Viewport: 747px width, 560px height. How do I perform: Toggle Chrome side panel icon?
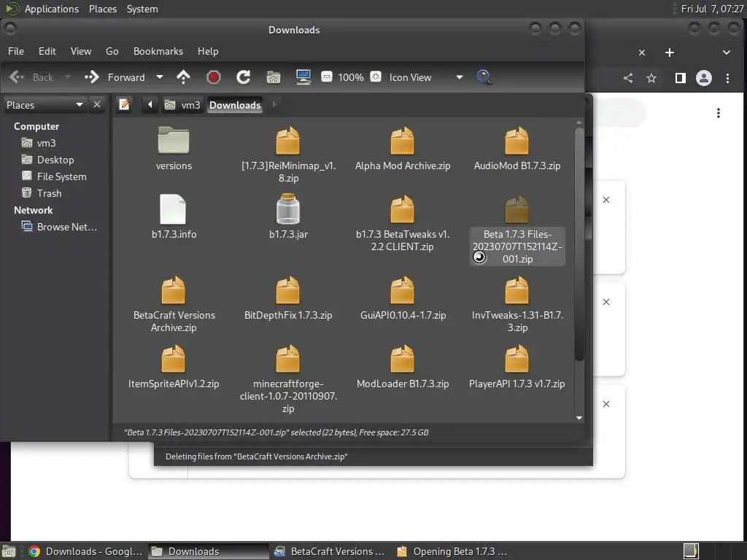(681, 78)
